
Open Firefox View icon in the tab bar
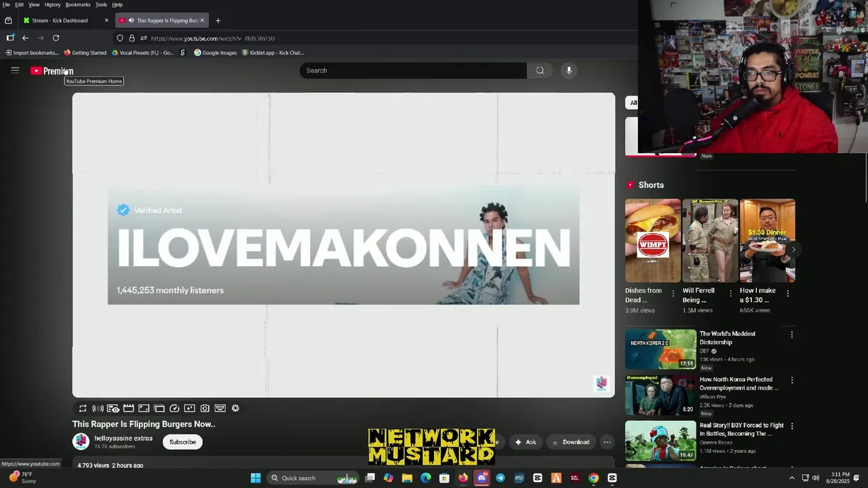point(8,20)
